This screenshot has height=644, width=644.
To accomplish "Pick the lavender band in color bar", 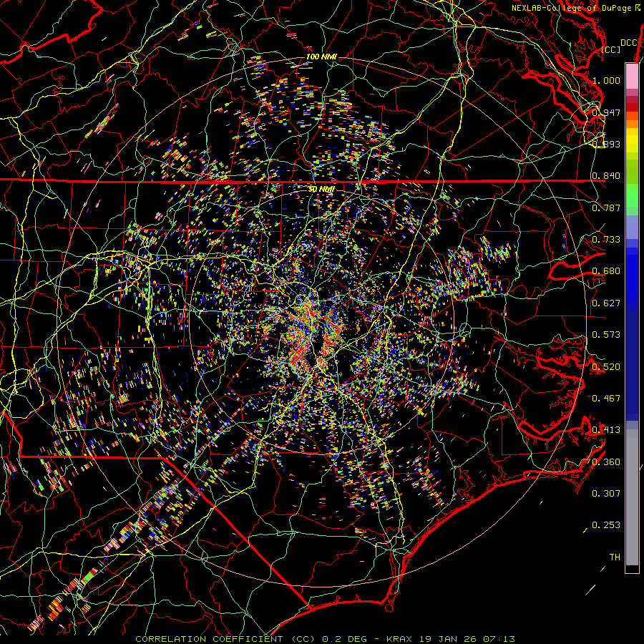I will tap(632, 227).
